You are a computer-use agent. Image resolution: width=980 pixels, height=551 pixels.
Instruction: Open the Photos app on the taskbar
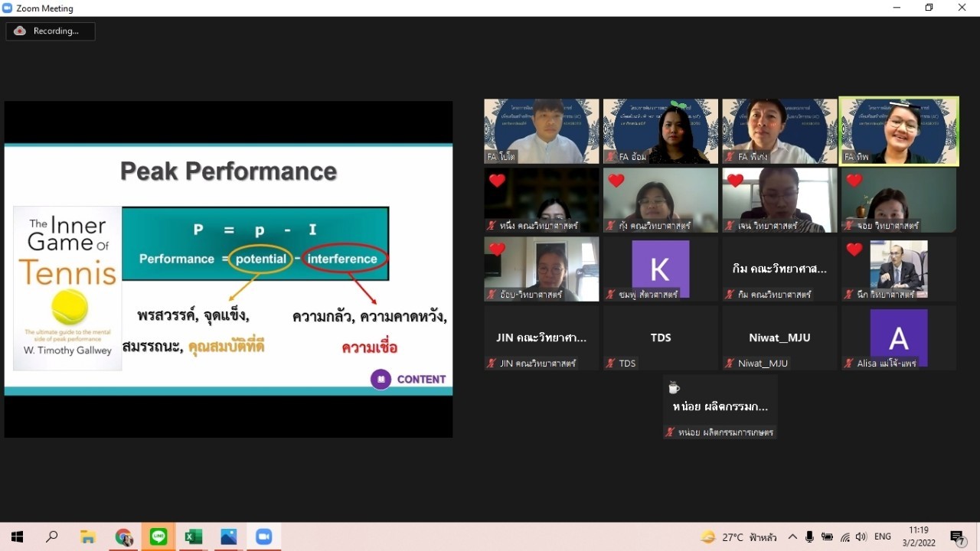tap(229, 536)
